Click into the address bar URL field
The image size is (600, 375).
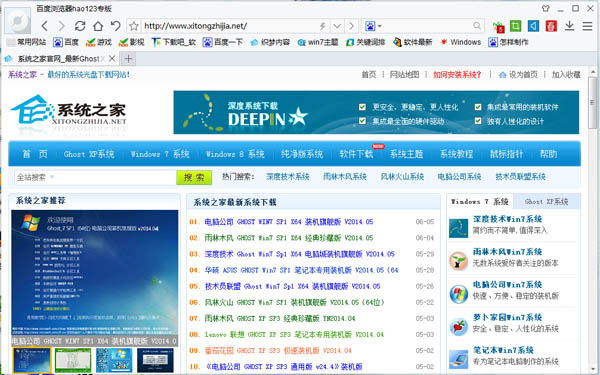[x=230, y=26]
